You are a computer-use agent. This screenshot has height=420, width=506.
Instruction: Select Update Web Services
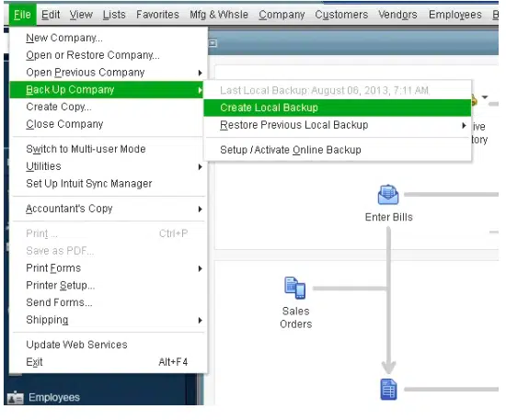pyautogui.click(x=109, y=345)
